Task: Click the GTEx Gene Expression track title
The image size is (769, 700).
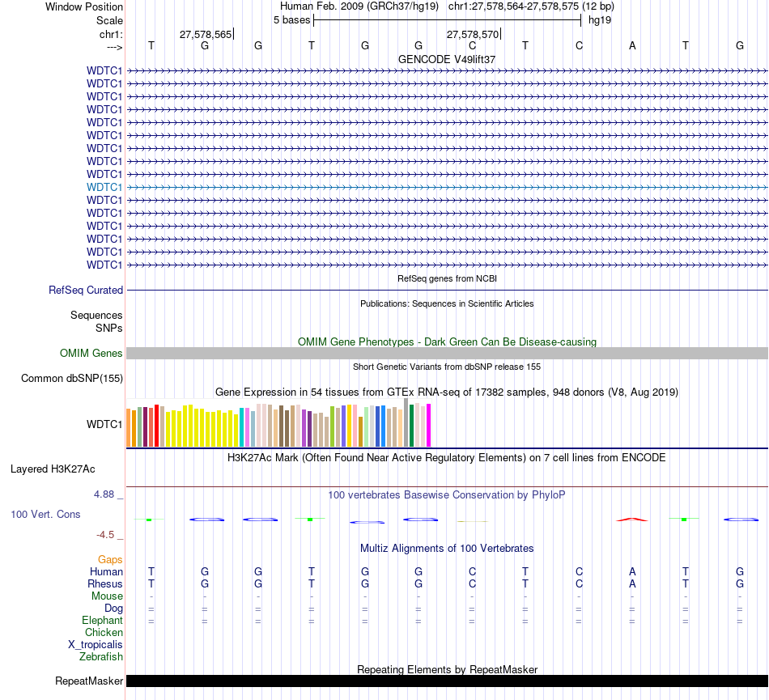Action: [x=447, y=392]
